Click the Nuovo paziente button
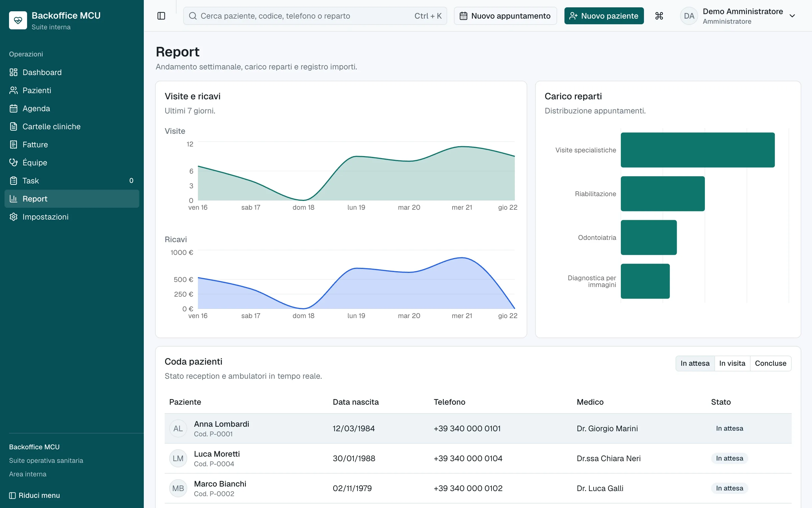The width and height of the screenshot is (812, 508). pyautogui.click(x=604, y=16)
